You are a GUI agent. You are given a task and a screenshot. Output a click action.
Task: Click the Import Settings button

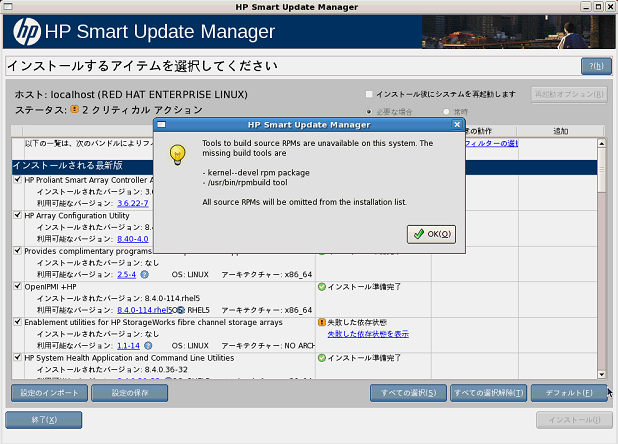coord(48,393)
